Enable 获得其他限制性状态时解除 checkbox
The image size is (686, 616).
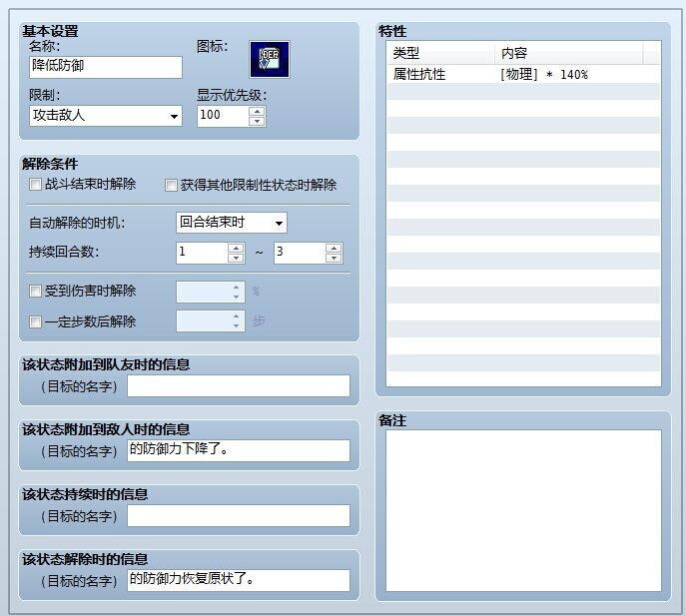[x=171, y=185]
